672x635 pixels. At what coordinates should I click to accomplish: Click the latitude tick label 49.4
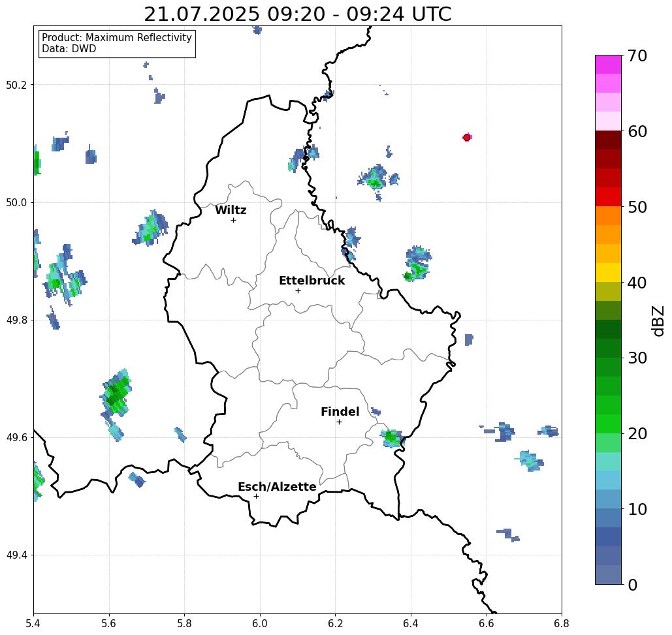click(16, 555)
